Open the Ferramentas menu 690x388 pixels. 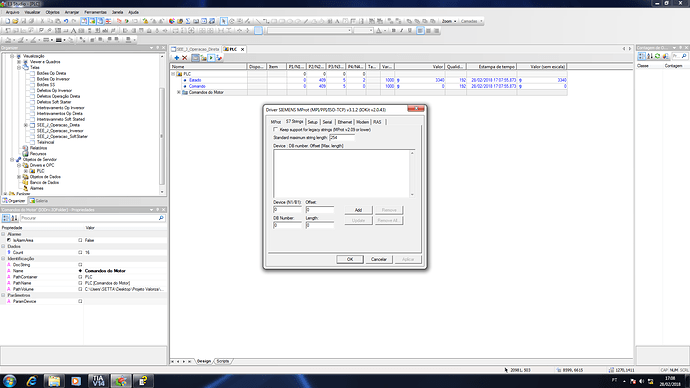95,12
